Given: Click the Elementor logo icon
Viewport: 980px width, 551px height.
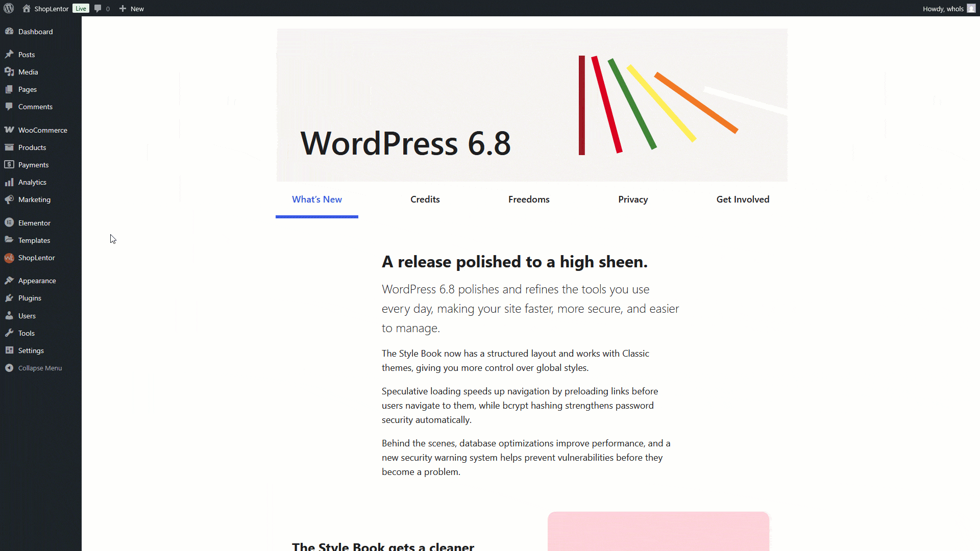Looking at the screenshot, I should [9, 222].
